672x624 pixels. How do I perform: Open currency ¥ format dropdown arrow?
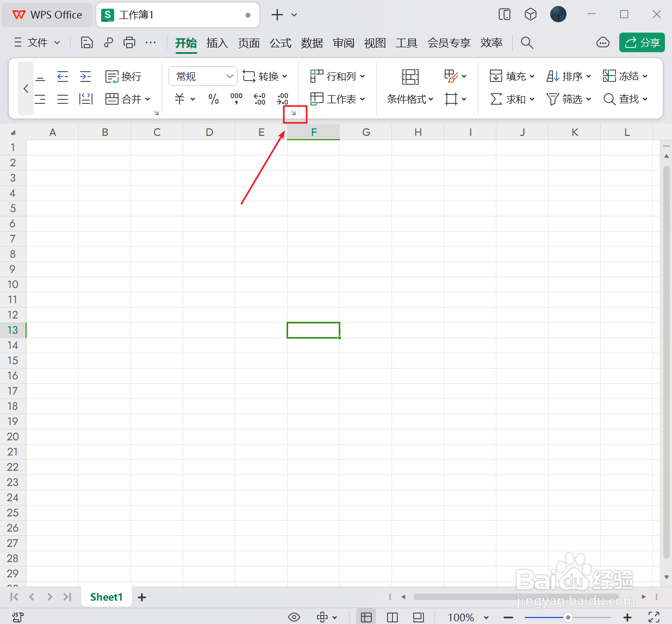pos(192,99)
